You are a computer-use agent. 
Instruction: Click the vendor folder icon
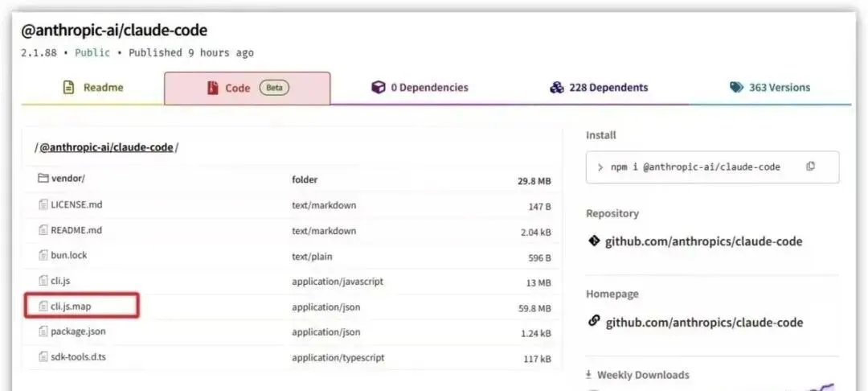[43, 179]
